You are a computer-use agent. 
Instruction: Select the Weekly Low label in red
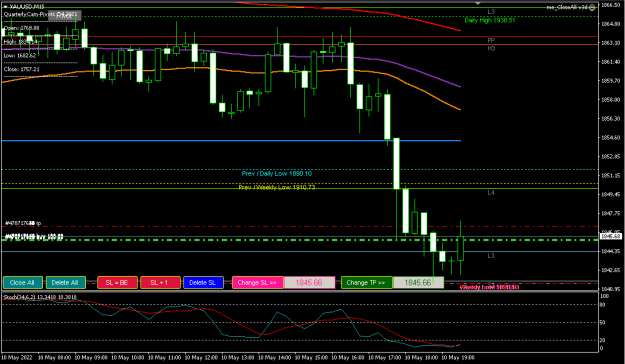(489, 287)
